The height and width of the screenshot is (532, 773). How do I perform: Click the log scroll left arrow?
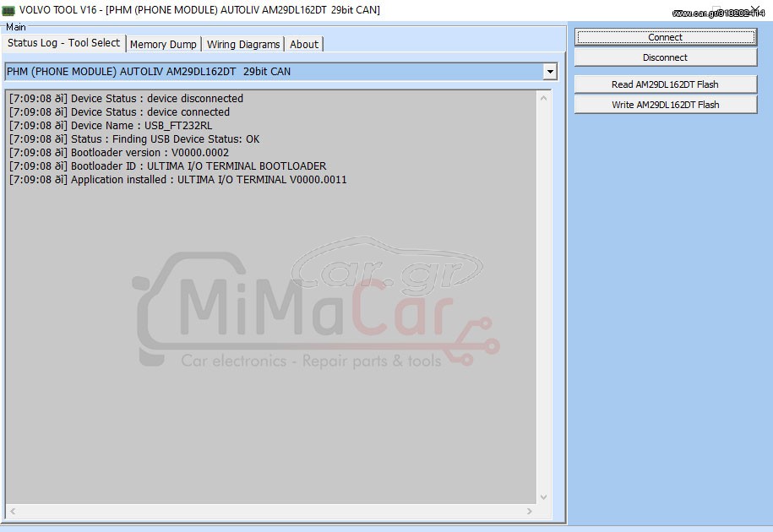[13, 512]
